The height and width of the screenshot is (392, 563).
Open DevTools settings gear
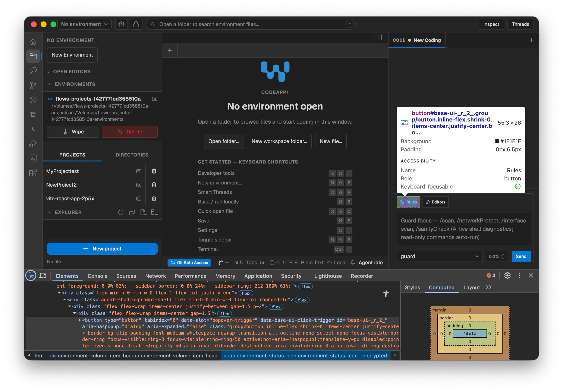pos(507,276)
